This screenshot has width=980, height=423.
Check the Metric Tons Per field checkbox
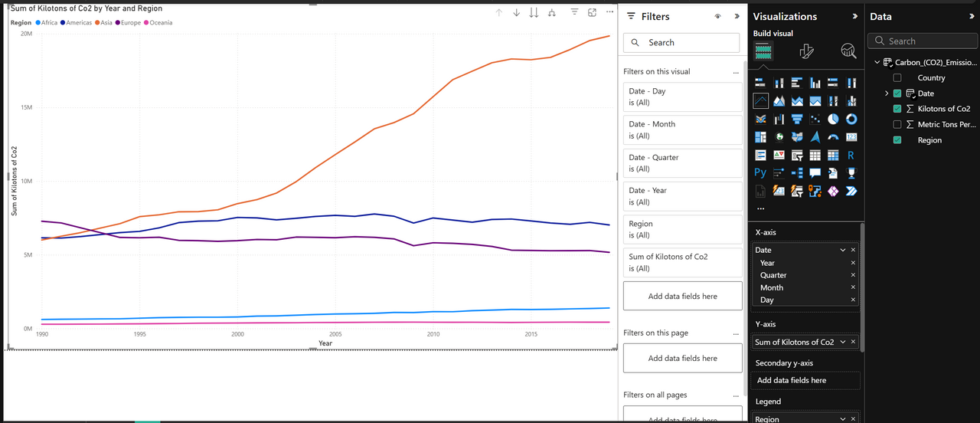[x=897, y=124]
